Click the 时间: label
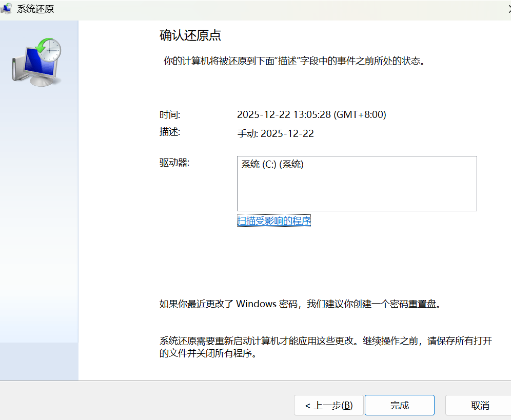The height and width of the screenshot is (420, 511). (170, 115)
